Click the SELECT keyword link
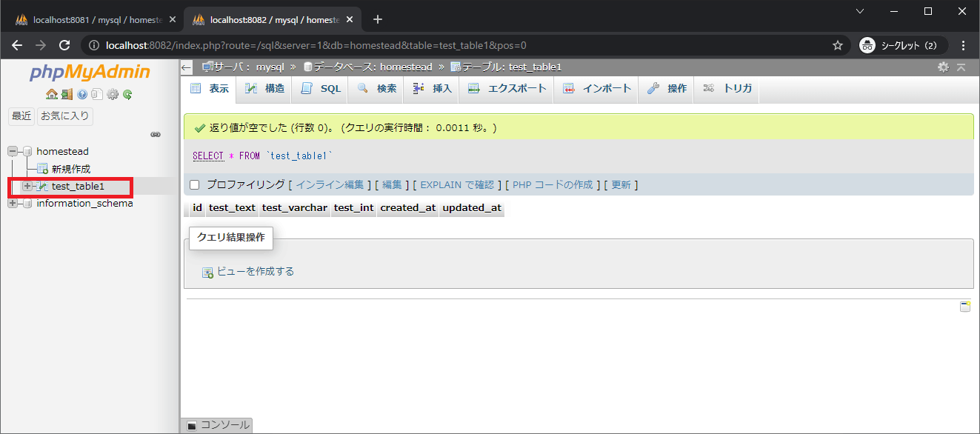Screen dimensions: 980x434 click(x=208, y=156)
